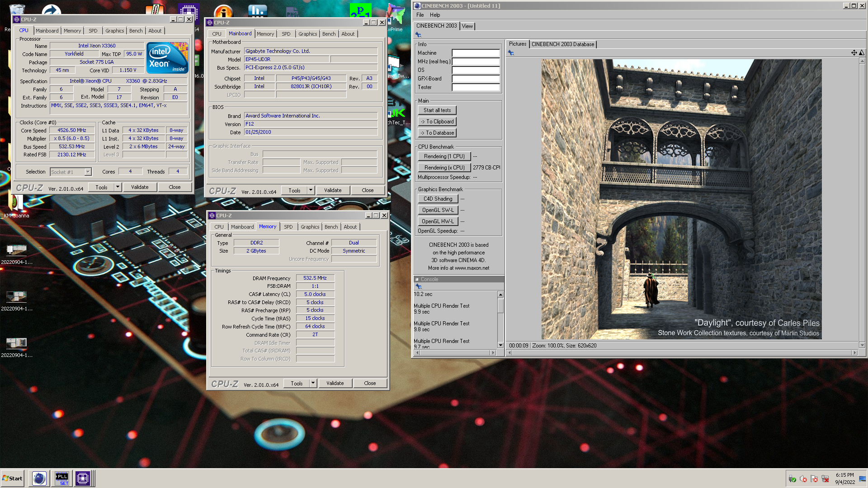Expand Tools dropdown arrow in CPU-Z Memory window
This screenshot has width=868, height=488.
pos(313,383)
